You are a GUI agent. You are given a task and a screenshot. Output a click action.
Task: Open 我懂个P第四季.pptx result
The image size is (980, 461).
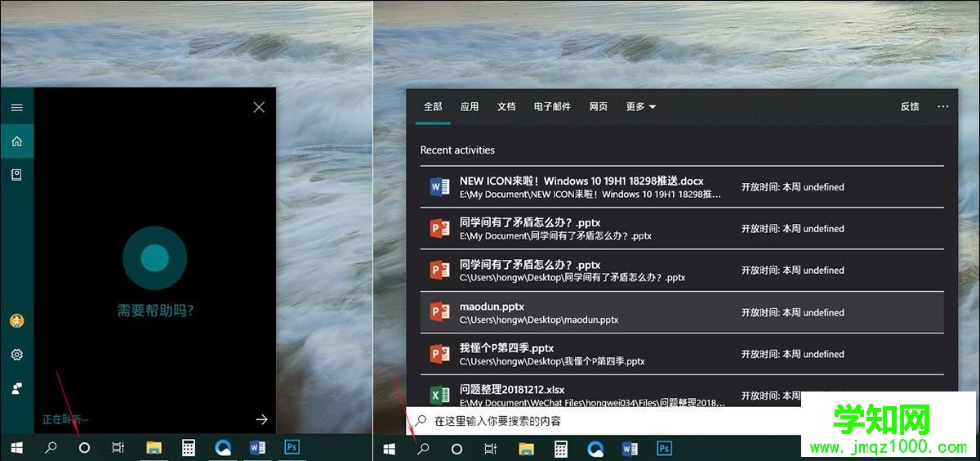tap(682, 354)
